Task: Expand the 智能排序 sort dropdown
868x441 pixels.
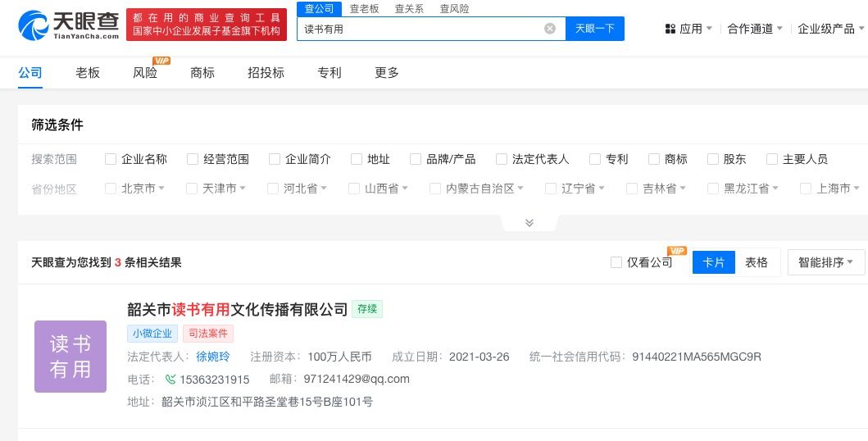Action: 826,262
